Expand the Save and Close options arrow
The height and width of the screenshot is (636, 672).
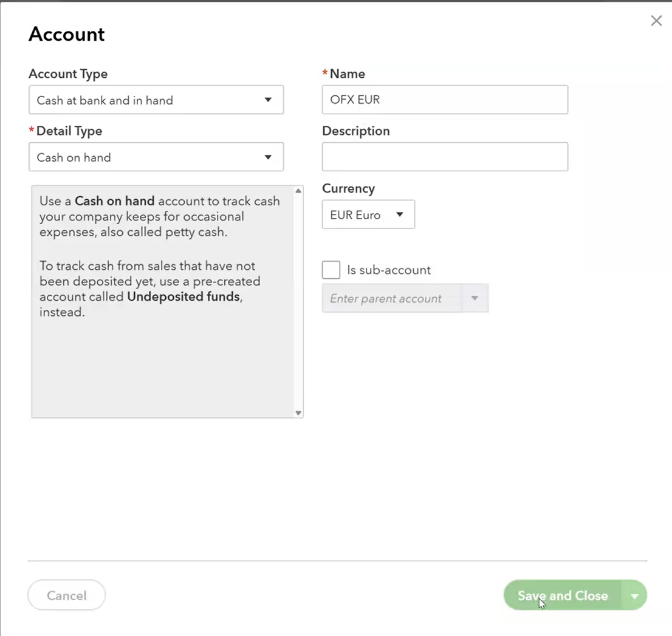(x=635, y=596)
